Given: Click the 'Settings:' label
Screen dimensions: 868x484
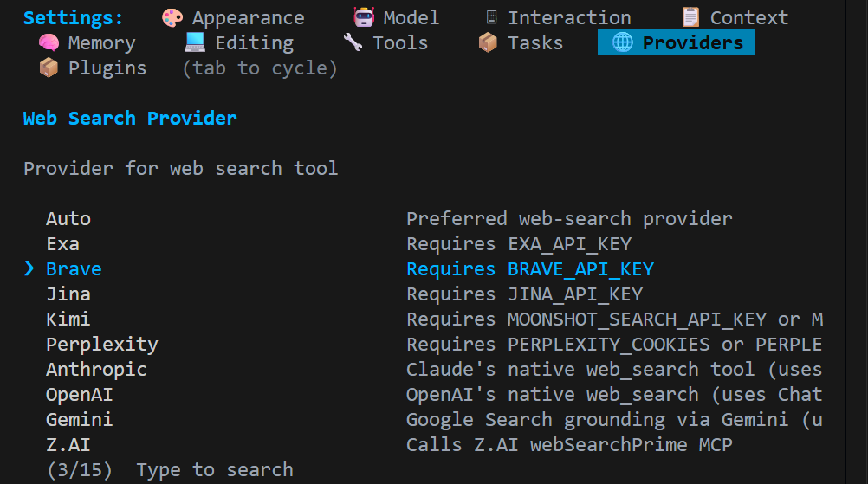Looking at the screenshot, I should point(73,18).
